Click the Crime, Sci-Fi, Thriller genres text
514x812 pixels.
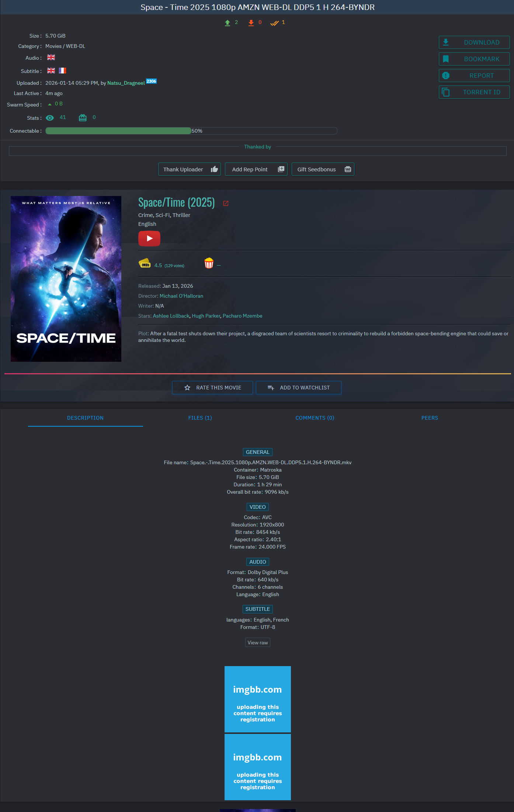[164, 215]
